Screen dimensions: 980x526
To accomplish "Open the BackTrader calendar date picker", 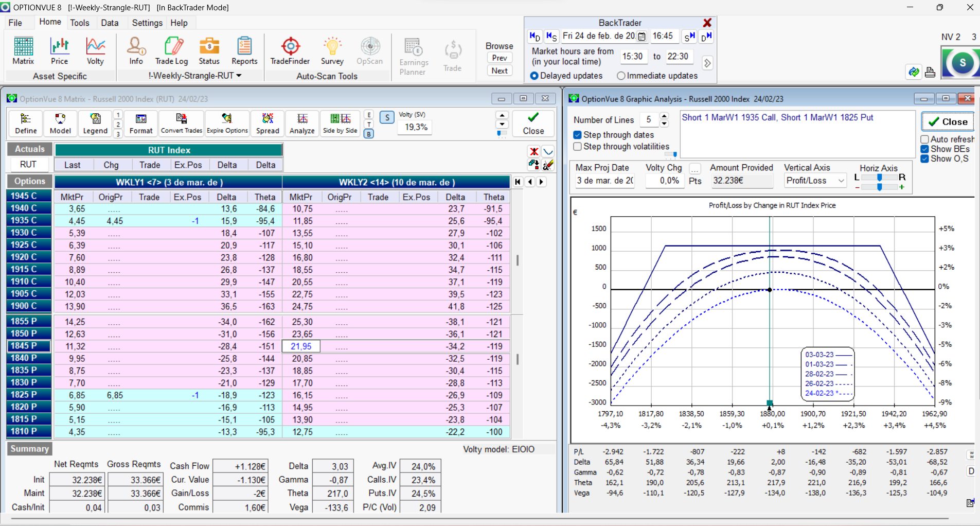I will [642, 37].
